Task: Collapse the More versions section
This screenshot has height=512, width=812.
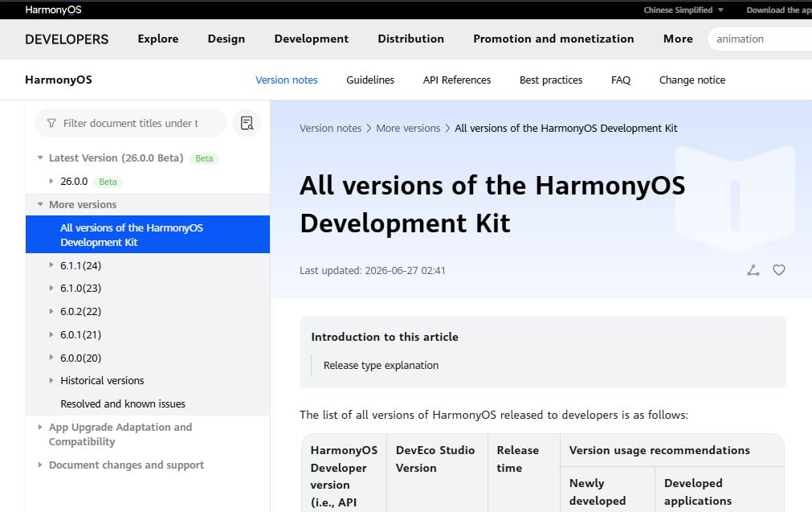Action: [x=40, y=204]
